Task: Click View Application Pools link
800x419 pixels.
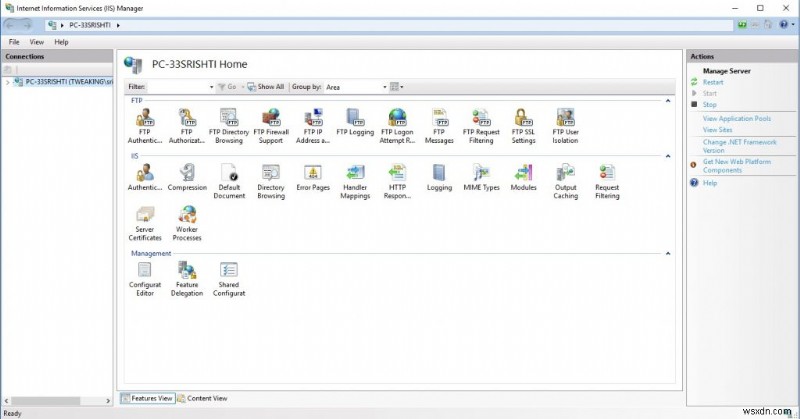Action: [x=737, y=118]
